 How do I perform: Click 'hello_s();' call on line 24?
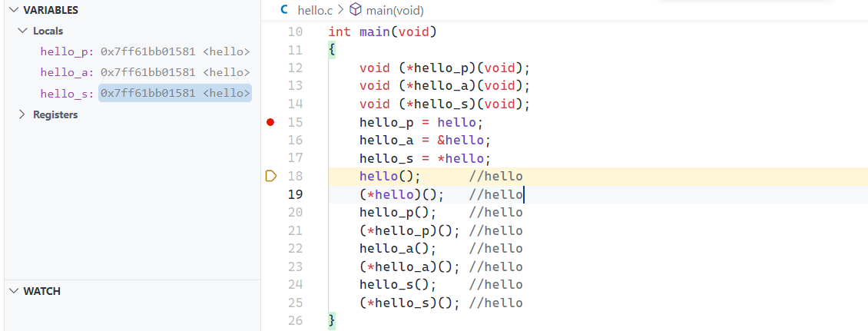coord(398,285)
